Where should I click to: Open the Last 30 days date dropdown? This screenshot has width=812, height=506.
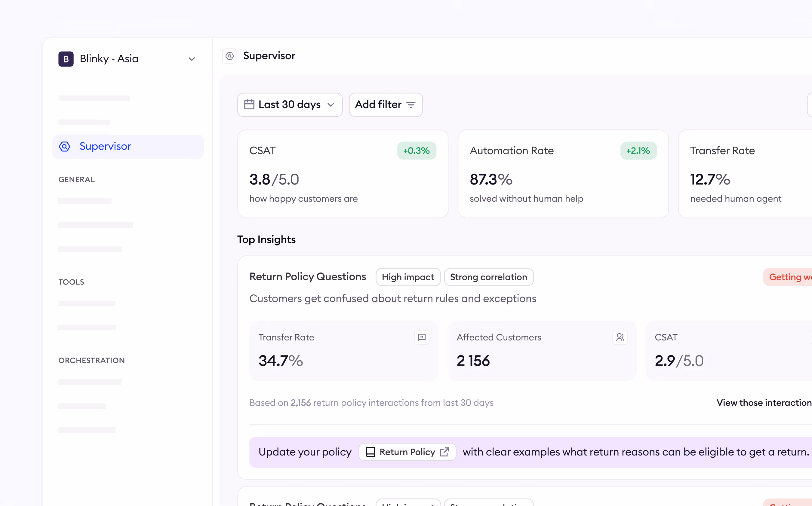(x=290, y=105)
